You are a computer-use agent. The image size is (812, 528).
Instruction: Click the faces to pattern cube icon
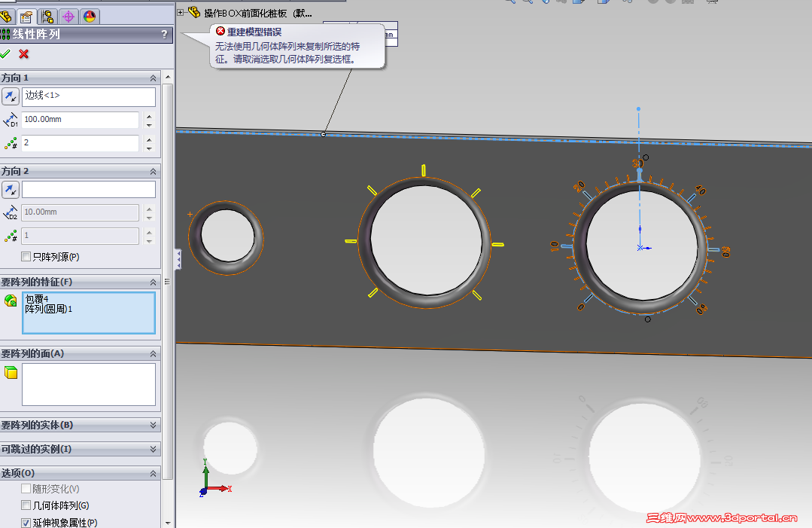[x=11, y=372]
